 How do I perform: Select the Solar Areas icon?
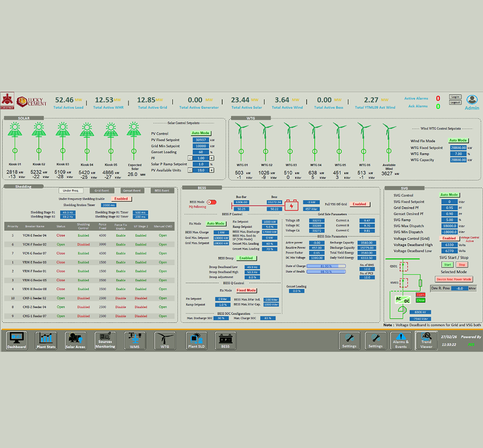click(x=75, y=341)
